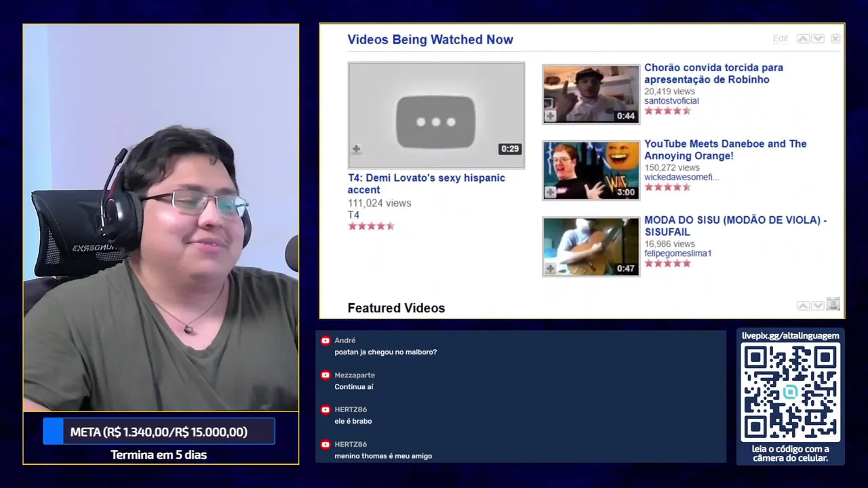Click the 'Continua aí' chat message
Screen dimensions: 868x488
pos(354,387)
